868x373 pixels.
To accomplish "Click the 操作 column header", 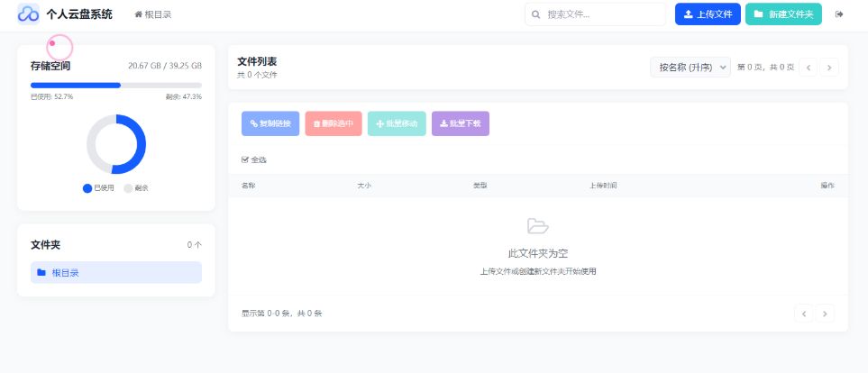I will (827, 186).
